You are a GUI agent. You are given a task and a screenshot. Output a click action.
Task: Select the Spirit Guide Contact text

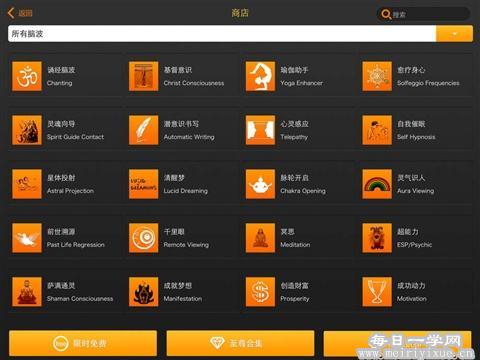[75, 137]
